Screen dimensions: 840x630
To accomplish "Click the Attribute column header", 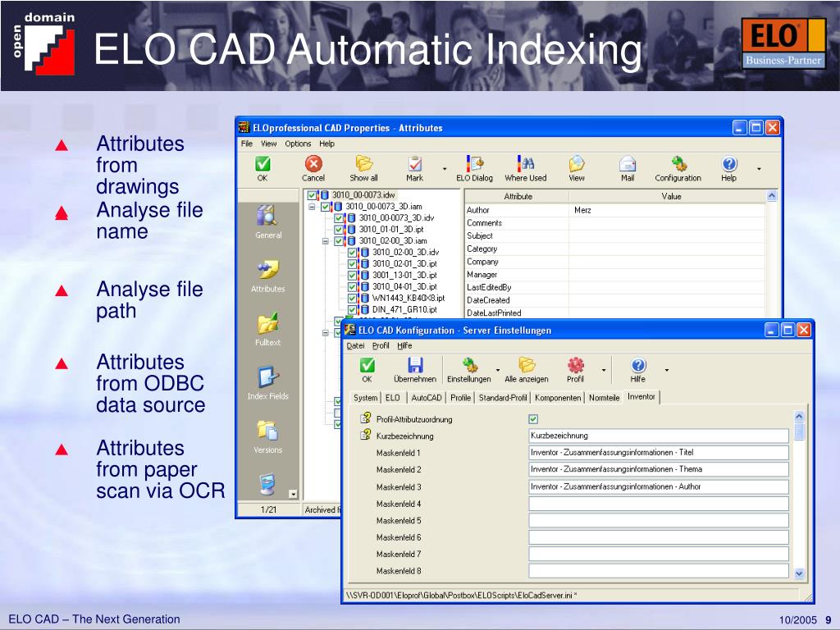I will 518,197.
